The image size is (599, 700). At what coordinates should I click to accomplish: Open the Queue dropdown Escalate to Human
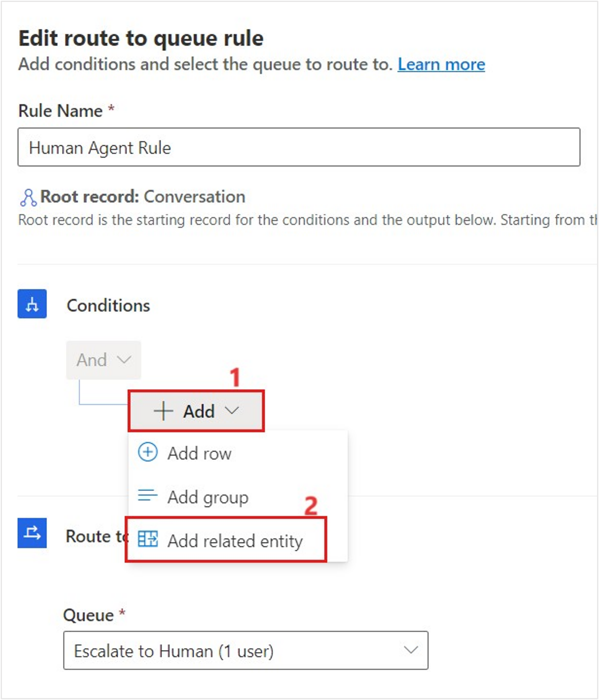(246, 650)
